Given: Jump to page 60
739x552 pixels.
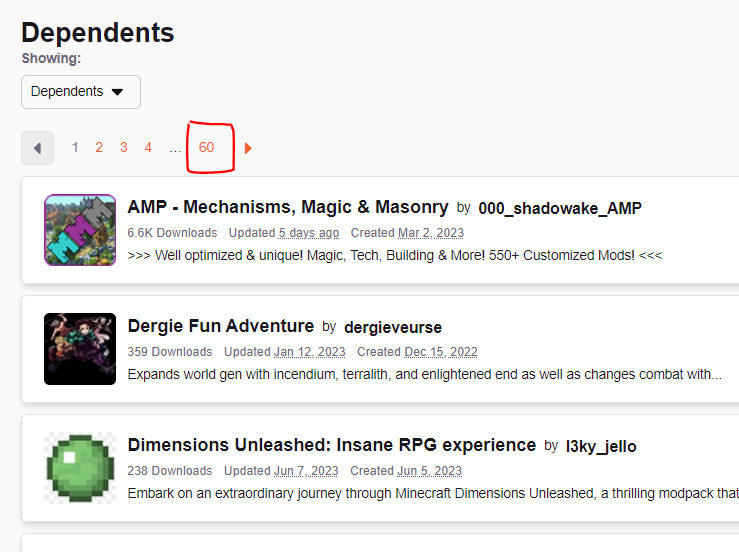Looking at the screenshot, I should point(206,147).
